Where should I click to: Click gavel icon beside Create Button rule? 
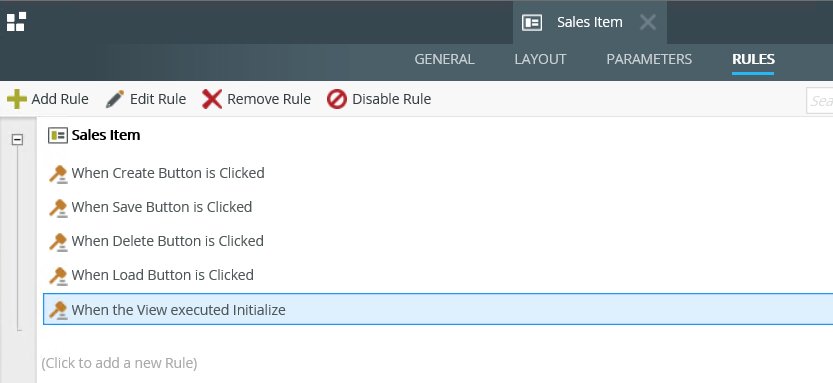[x=58, y=174]
